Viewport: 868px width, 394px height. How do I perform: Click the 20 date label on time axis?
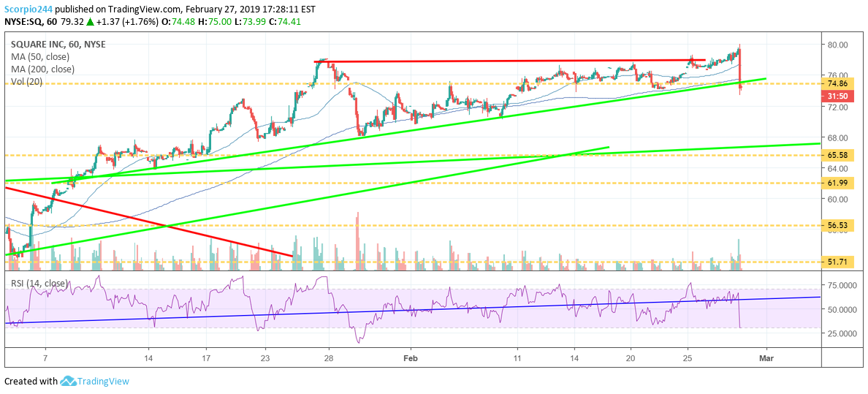click(631, 358)
